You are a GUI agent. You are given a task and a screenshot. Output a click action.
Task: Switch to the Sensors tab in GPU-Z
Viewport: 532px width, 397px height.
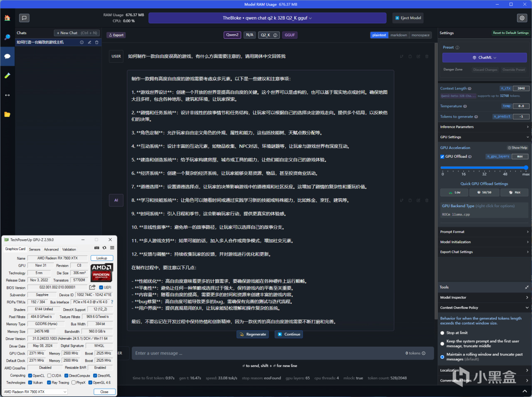pos(34,249)
